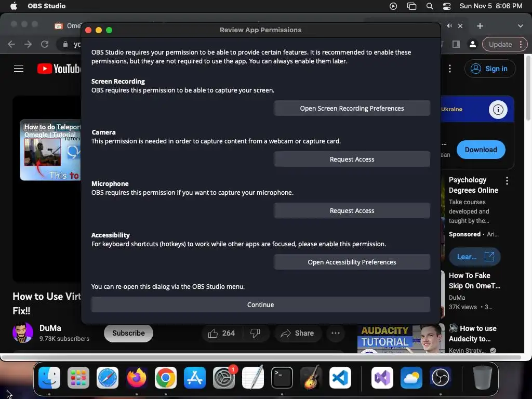Click Share under the video
532x399 pixels.
(x=297, y=333)
